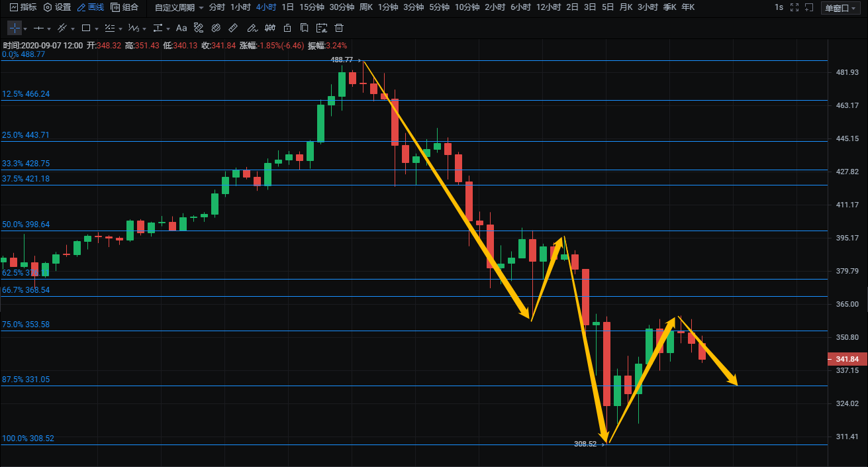Screen dimensions: 868x467
Task: Select the rectangle shape drawing tool
Action: (x=85, y=28)
